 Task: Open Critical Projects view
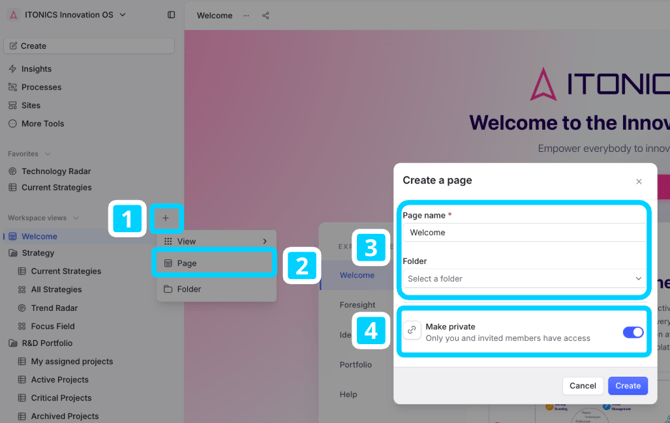(61, 398)
